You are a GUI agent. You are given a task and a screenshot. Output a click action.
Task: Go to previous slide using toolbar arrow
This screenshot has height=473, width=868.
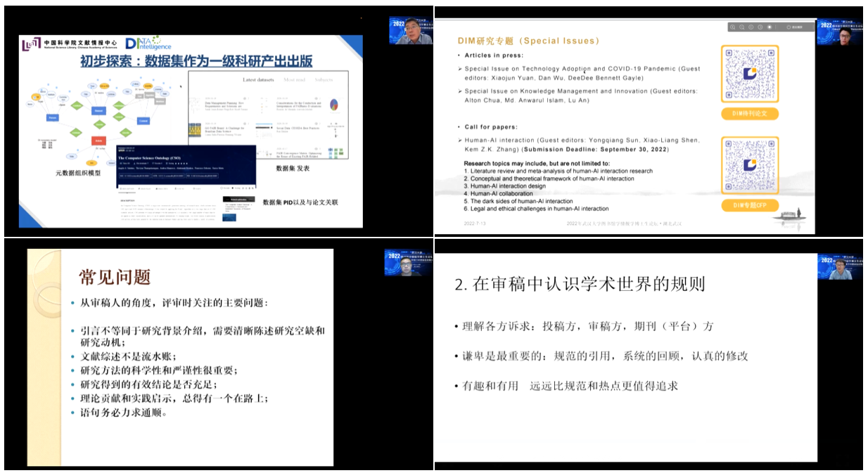(751, 27)
